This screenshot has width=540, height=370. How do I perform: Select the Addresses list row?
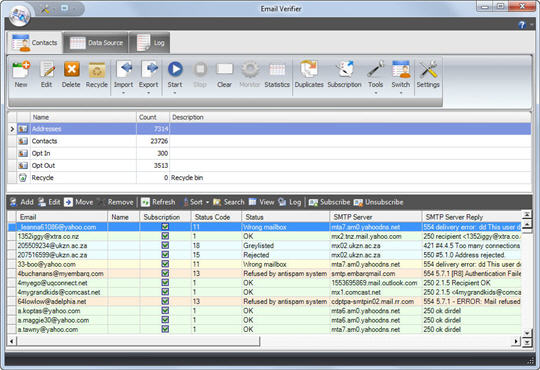point(269,129)
